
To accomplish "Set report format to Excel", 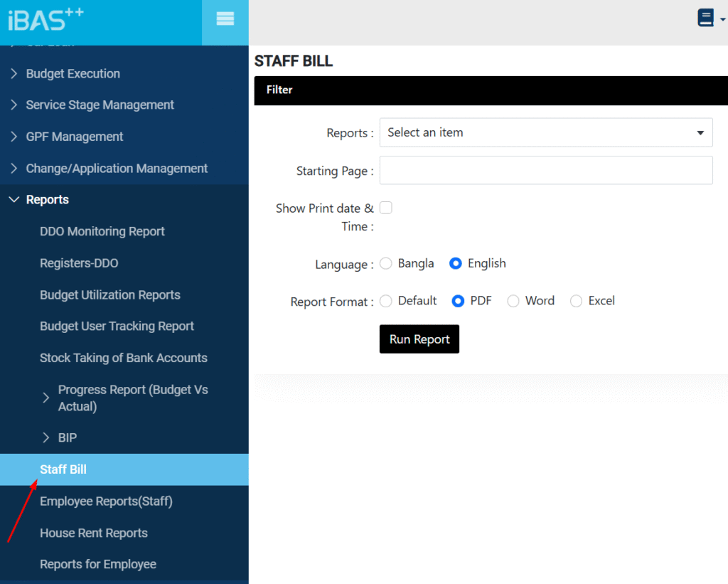I will point(576,301).
